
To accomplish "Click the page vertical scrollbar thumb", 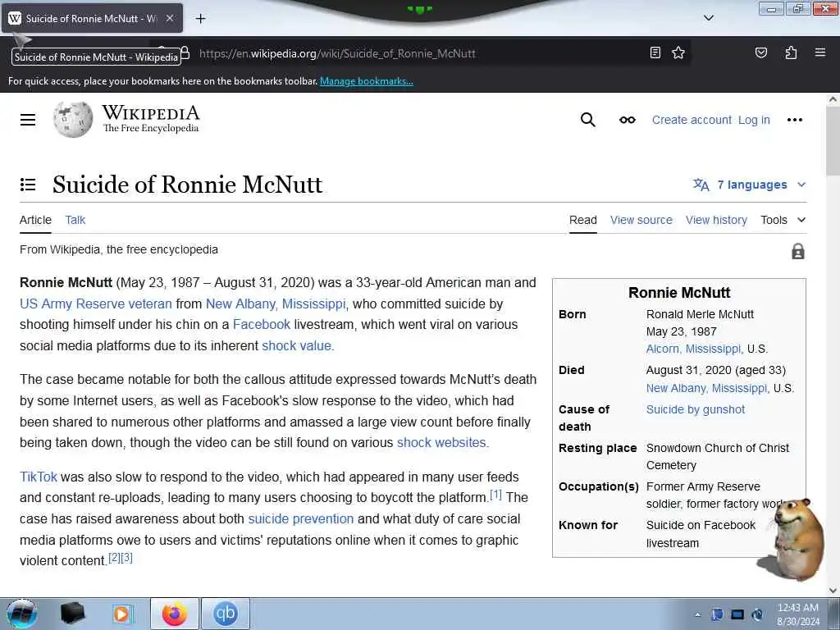I will point(833,141).
